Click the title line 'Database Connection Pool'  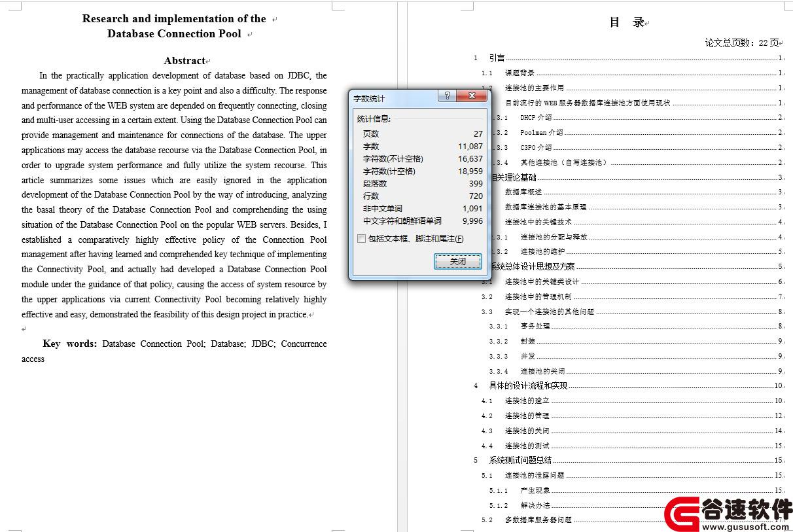(x=174, y=33)
